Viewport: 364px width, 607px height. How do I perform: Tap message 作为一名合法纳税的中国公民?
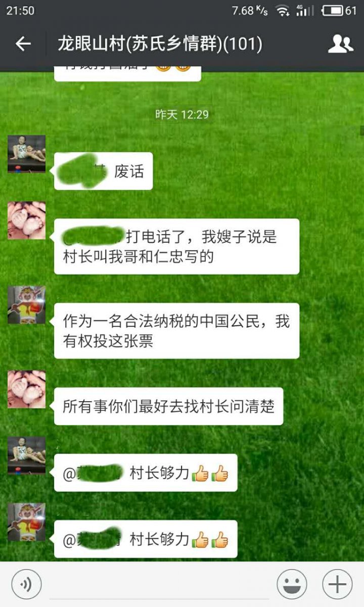[176, 331]
